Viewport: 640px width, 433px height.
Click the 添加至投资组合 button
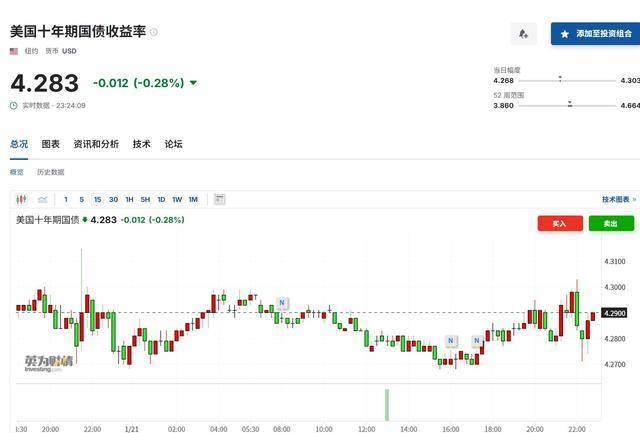596,33
